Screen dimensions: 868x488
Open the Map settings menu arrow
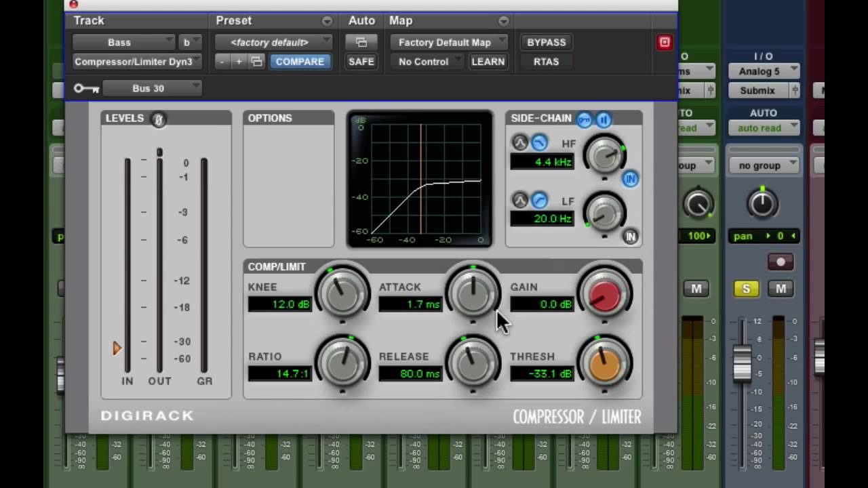[503, 21]
